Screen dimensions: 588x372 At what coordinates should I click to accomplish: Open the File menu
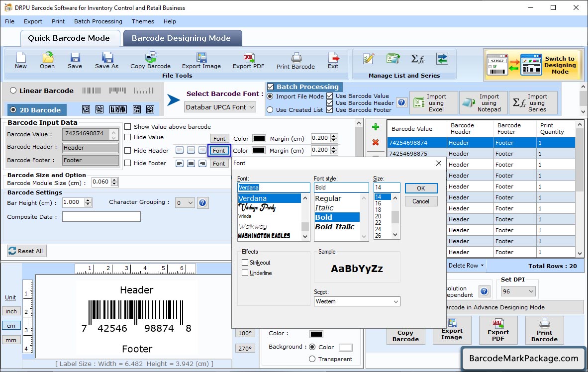click(10, 21)
